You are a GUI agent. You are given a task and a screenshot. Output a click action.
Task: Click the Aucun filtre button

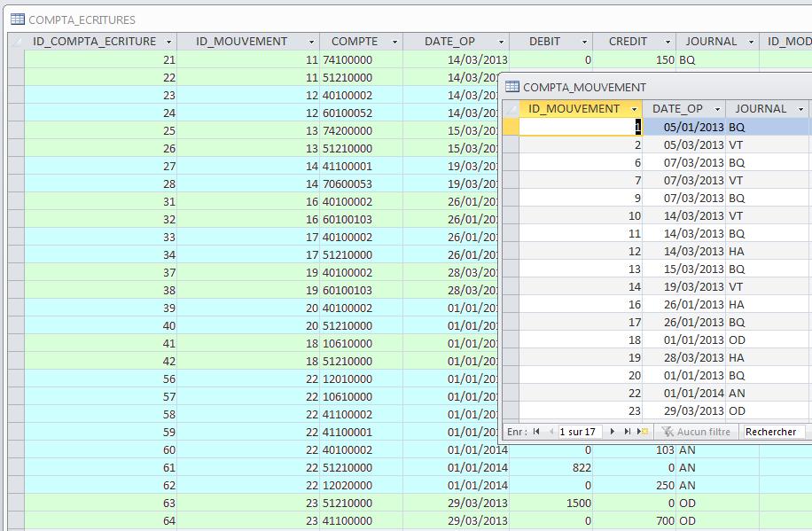(x=696, y=432)
